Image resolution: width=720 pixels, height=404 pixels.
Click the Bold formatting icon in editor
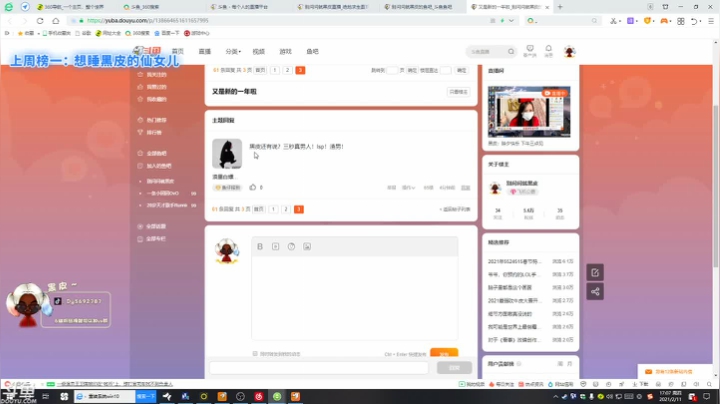click(260, 247)
